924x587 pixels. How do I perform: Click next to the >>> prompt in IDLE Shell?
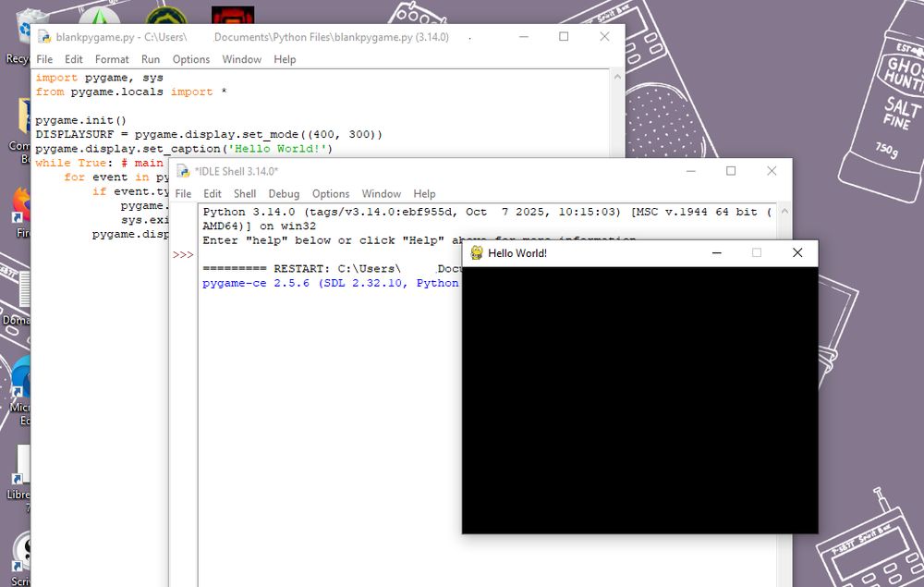[x=213, y=254]
